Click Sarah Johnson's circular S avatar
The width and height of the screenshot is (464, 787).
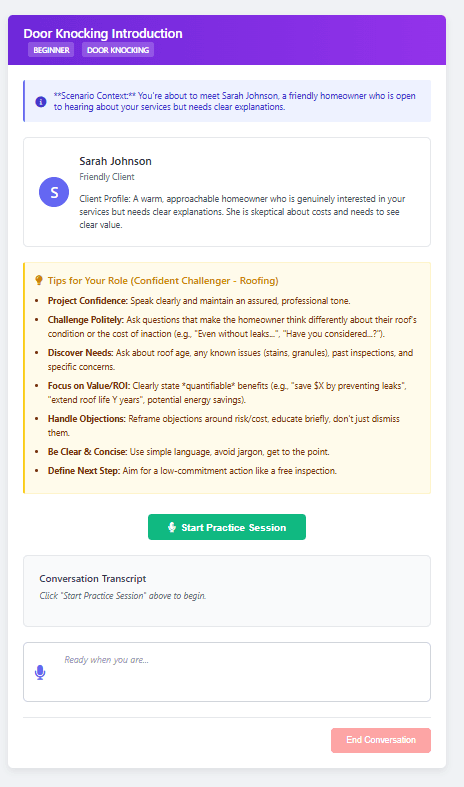54,192
